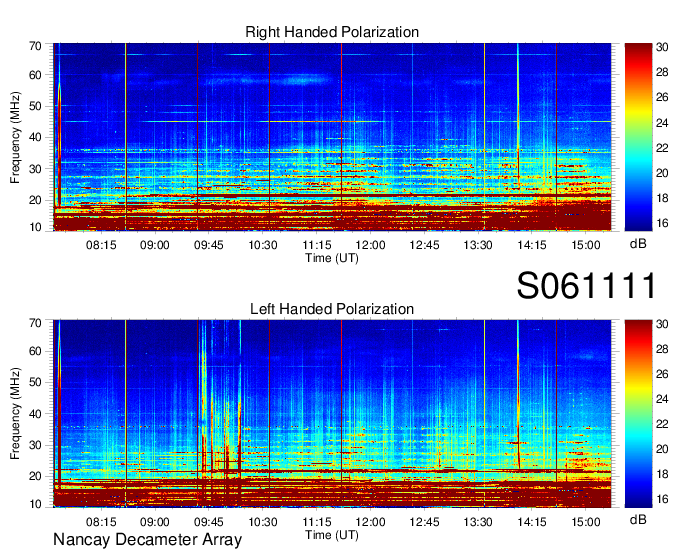
Task: Click the "dB" label under the upper colorbar
Action: [638, 244]
